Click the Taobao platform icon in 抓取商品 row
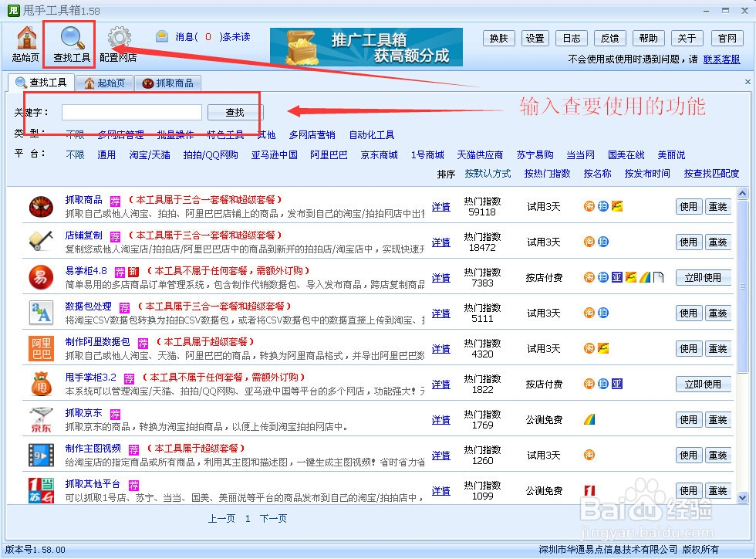Viewport: 756px width, 559px height. (589, 207)
